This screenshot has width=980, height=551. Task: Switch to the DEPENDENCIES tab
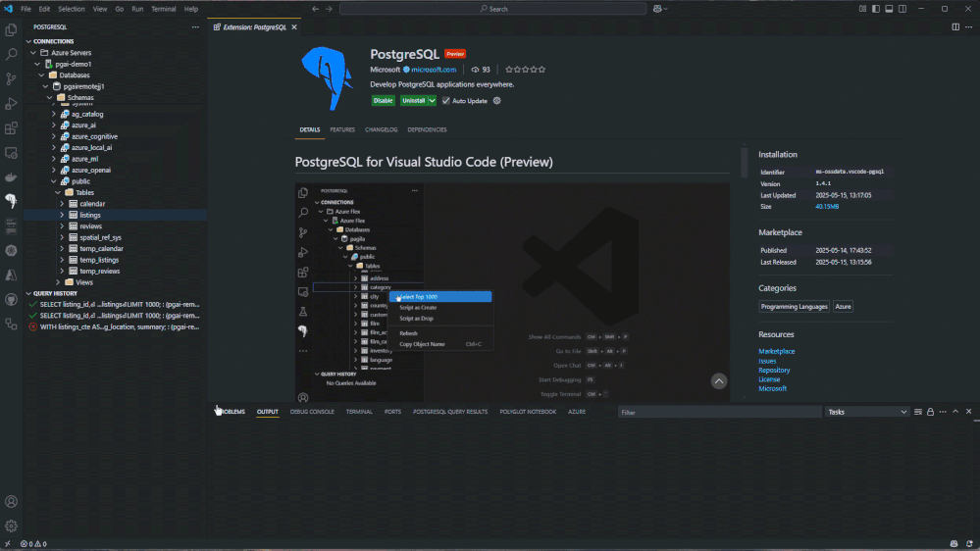427,130
